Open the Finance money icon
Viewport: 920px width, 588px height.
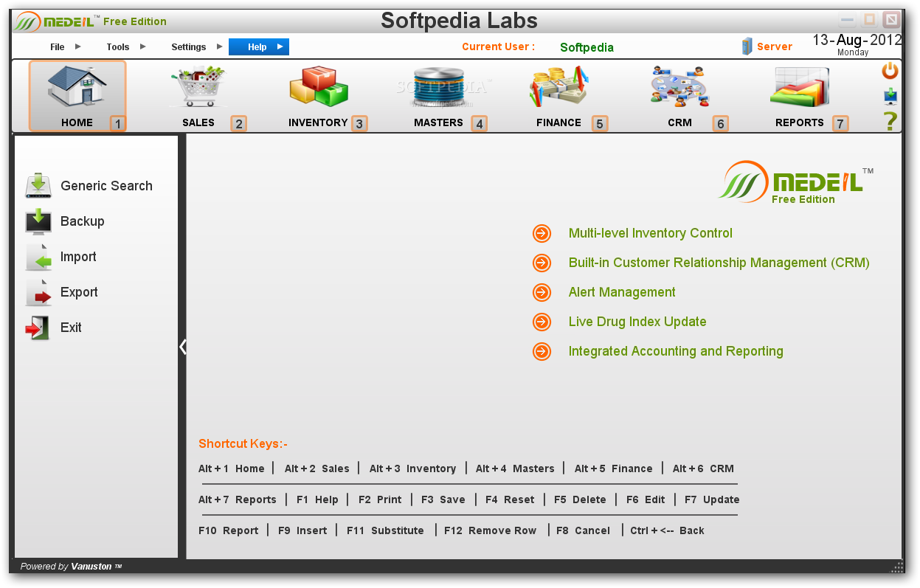click(559, 86)
